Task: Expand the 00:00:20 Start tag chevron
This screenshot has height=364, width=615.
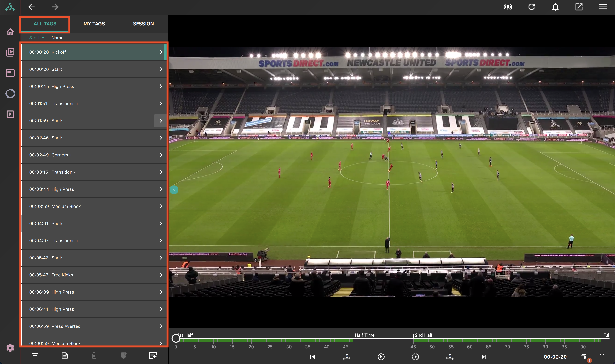Action: pyautogui.click(x=161, y=69)
